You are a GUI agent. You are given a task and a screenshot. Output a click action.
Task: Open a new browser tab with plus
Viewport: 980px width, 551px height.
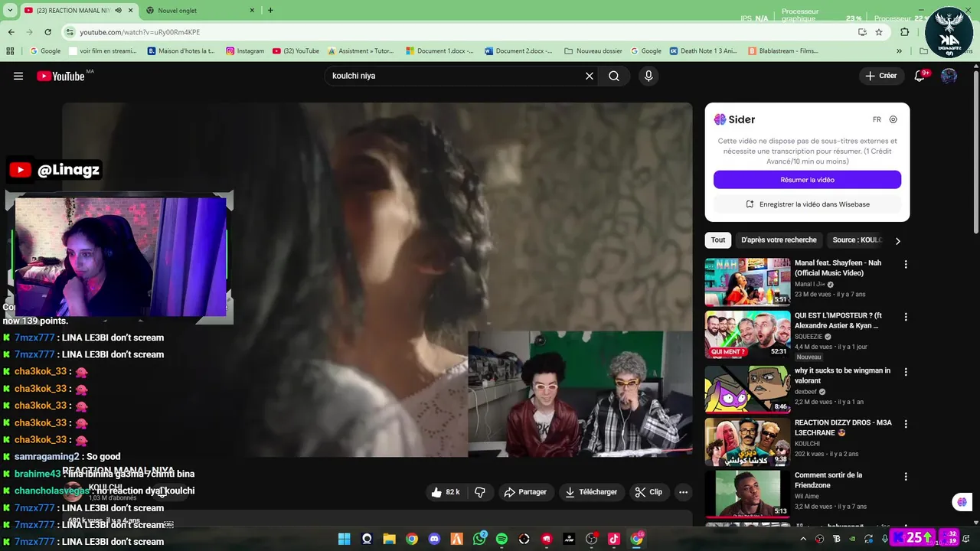[x=270, y=11]
